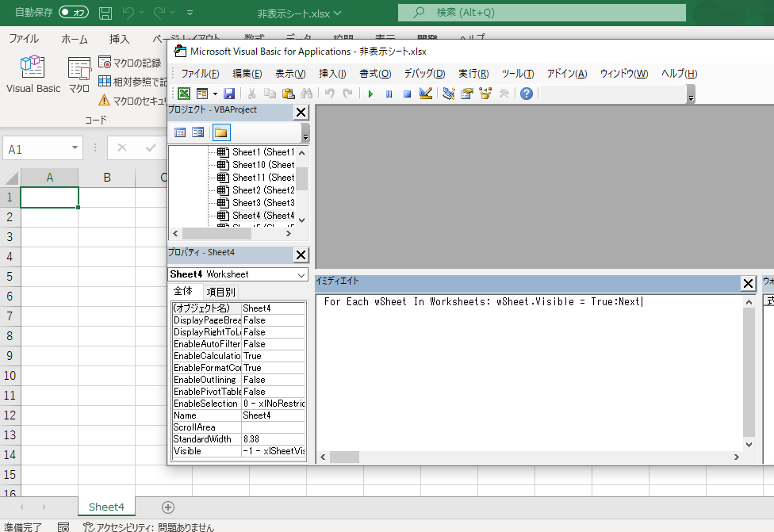Click the Cut scissors icon
Image resolution: width=774 pixels, height=532 pixels.
tap(251, 94)
